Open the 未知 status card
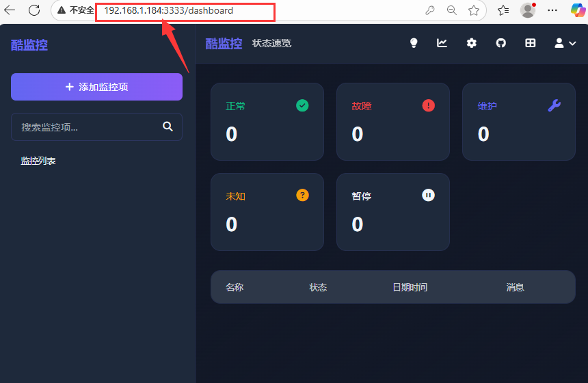The width and height of the screenshot is (588, 383). coord(267,212)
